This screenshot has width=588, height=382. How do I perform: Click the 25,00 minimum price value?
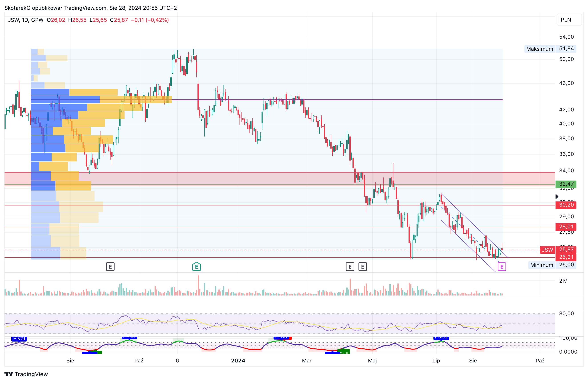point(566,265)
